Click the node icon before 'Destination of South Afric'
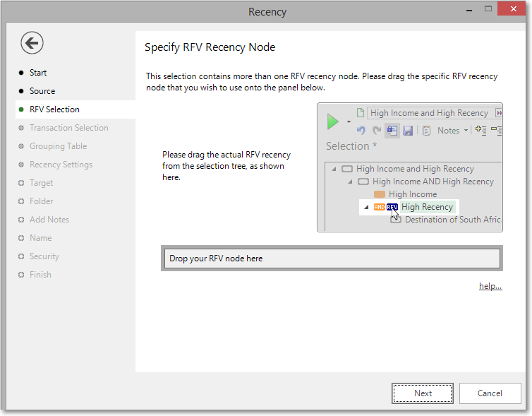Screen dimensions: 532x416 tap(395, 220)
